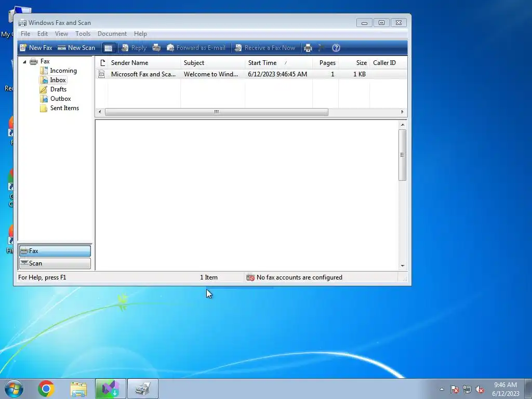Start a New Scan from toolbar
Screen dimensions: 532x399
76,48
